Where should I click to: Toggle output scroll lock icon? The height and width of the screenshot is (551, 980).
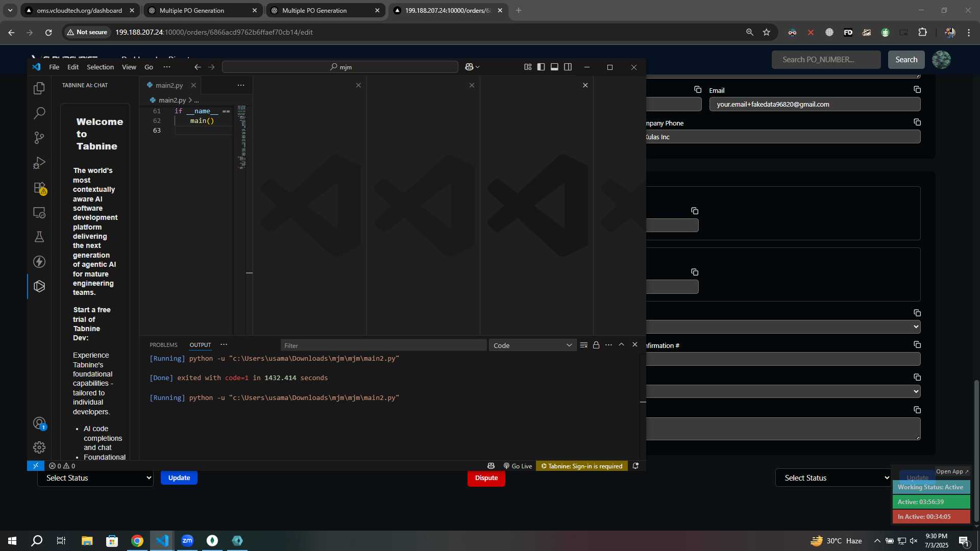coord(596,345)
